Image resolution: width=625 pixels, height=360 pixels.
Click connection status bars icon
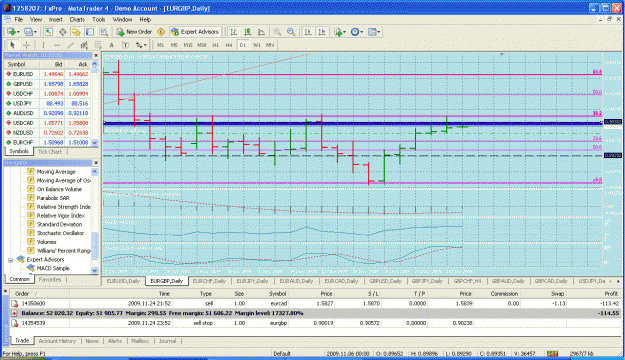click(552, 354)
